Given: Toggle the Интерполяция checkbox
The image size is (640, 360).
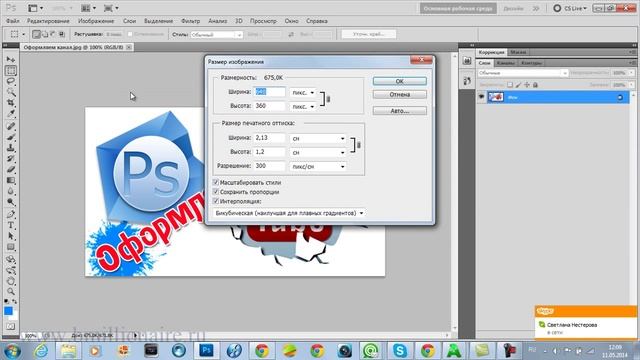Looking at the screenshot, I should [216, 201].
